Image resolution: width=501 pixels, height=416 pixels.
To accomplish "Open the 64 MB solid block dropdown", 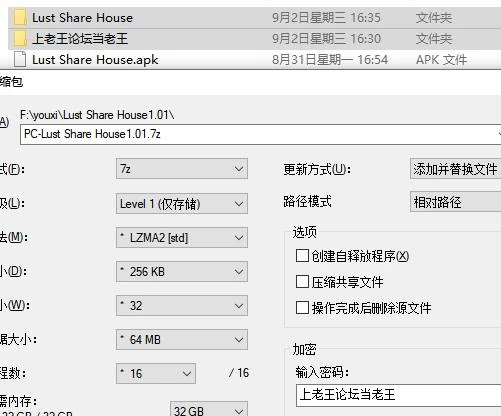I will pyautogui.click(x=182, y=339).
